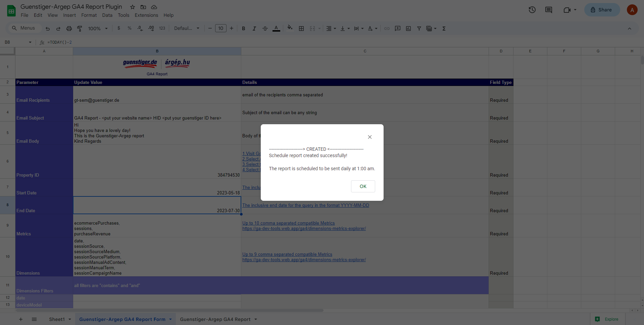
Task: Format as percent
Action: (x=130, y=29)
